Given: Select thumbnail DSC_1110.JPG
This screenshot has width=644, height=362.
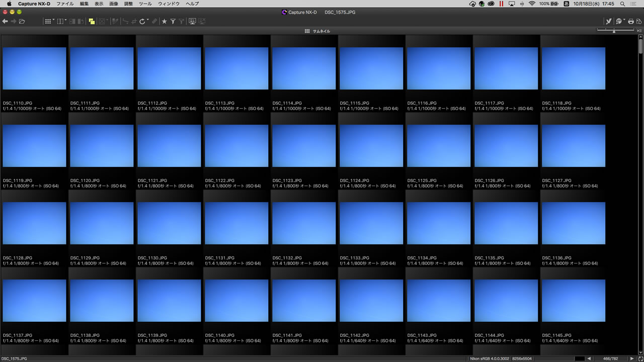Looking at the screenshot, I should (34, 68).
